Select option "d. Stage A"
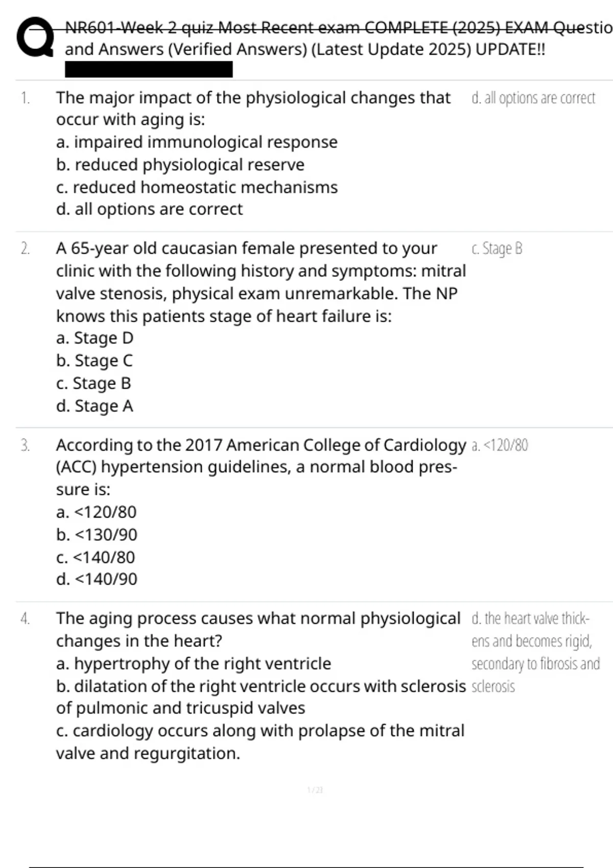Screen dimensions: 613x868 [95, 406]
